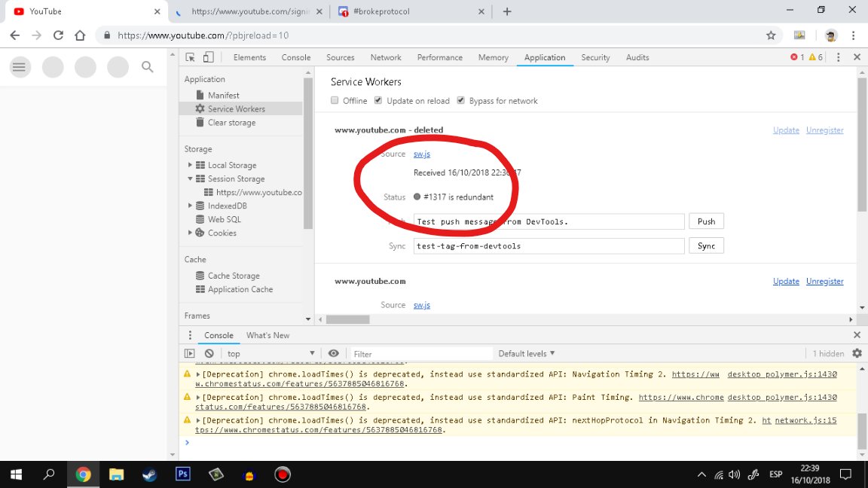Update the second www.youtube.com service worker
Screen dimensions: 868x488
pyautogui.click(x=786, y=281)
